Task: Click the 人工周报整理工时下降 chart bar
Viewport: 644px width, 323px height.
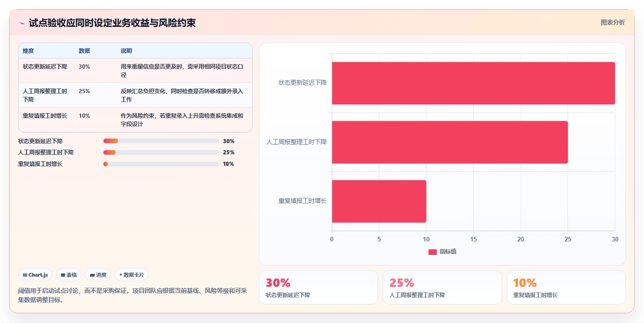Action: pyautogui.click(x=449, y=142)
